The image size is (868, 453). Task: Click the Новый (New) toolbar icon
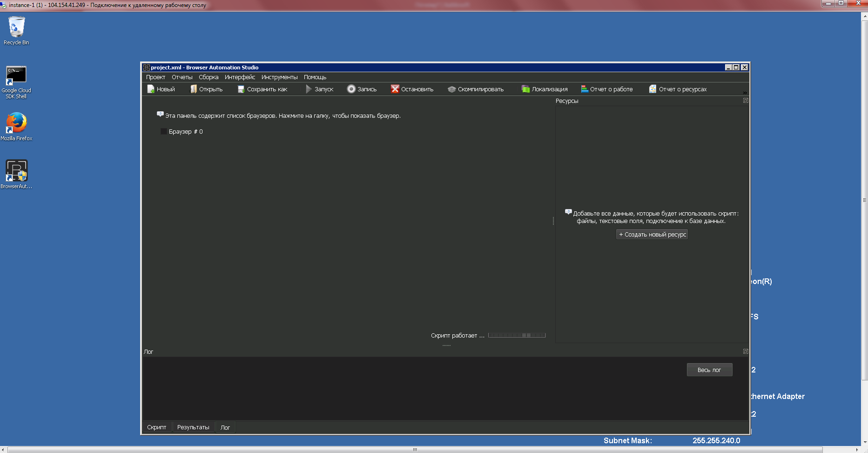[151, 89]
